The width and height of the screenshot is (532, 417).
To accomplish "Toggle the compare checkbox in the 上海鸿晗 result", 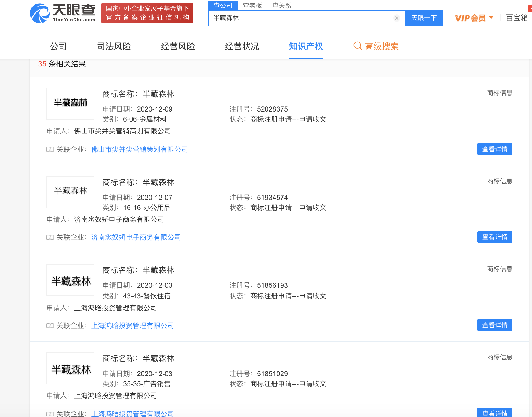I will tap(50, 325).
